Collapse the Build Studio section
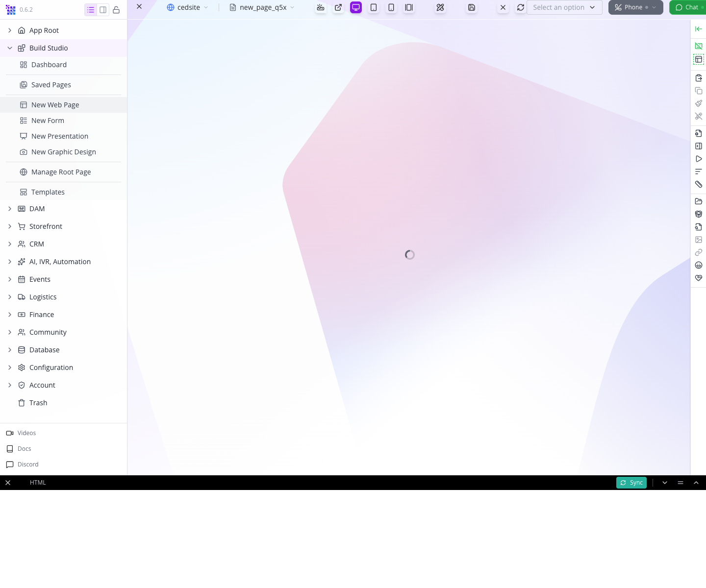The image size is (706, 588). [x=10, y=48]
